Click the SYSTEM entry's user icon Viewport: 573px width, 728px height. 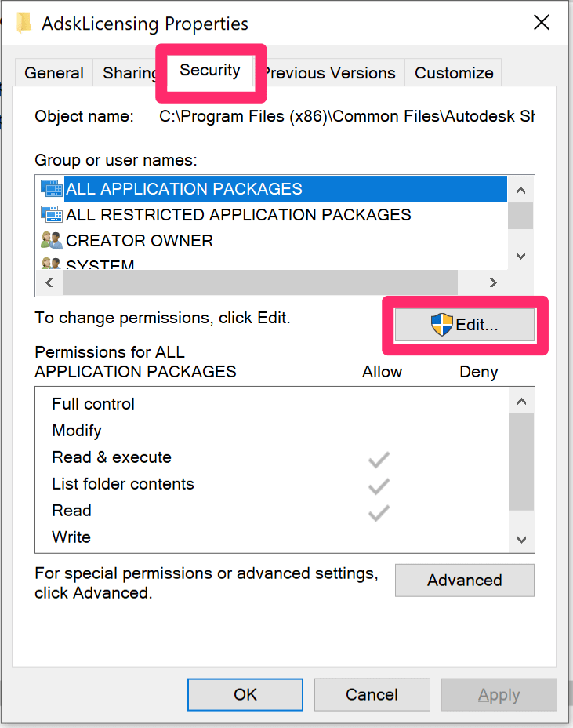[x=51, y=264]
